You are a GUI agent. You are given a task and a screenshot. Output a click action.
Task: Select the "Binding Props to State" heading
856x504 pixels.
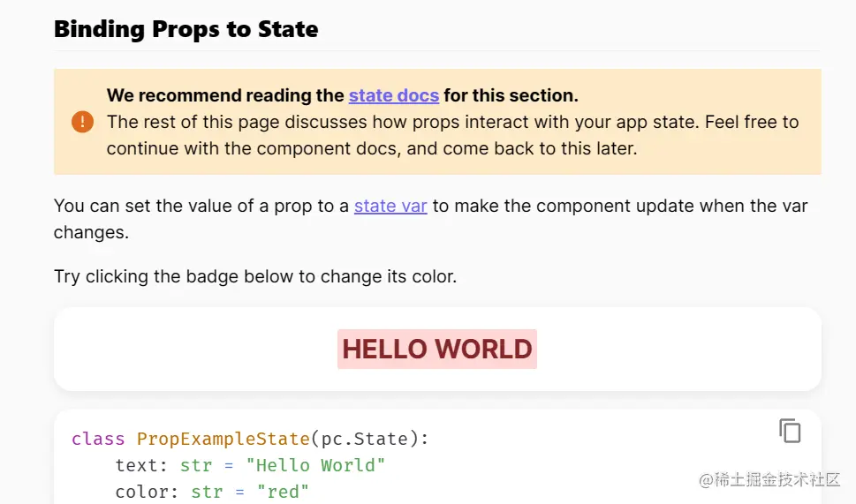point(186,28)
